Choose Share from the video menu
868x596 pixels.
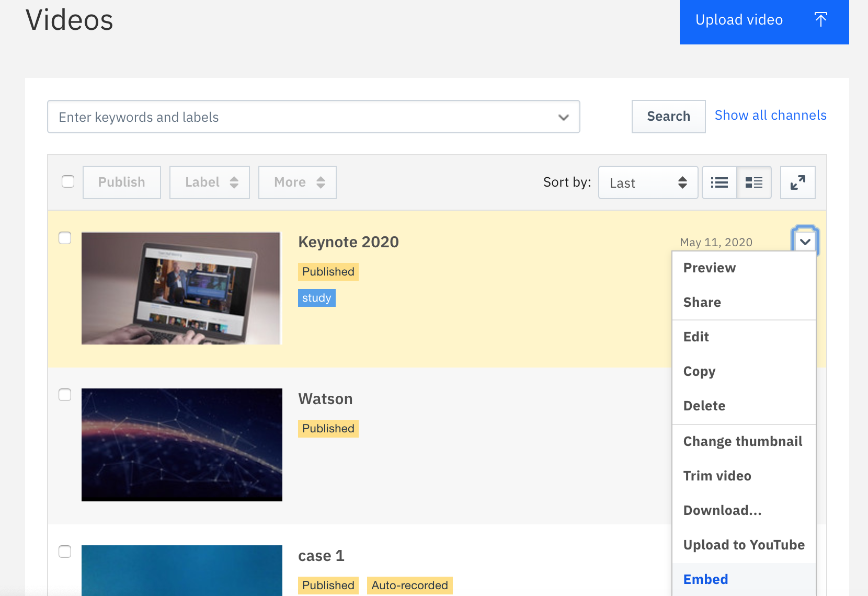pyautogui.click(x=744, y=303)
